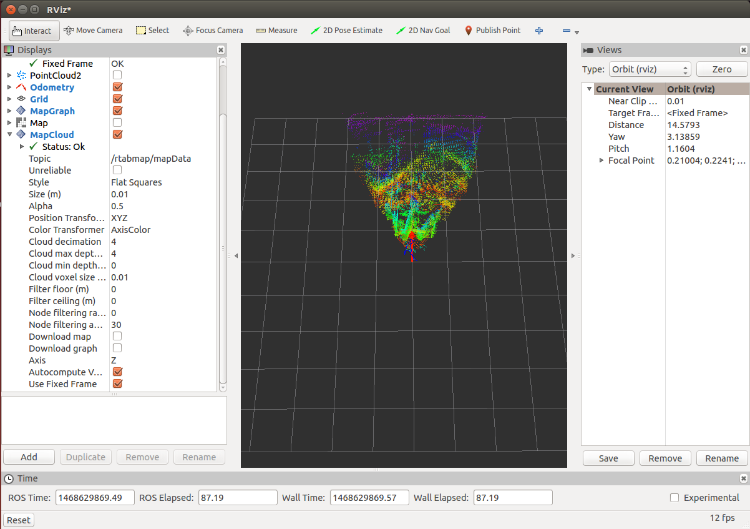
Task: Click the Focus Camera tool
Action: (212, 30)
